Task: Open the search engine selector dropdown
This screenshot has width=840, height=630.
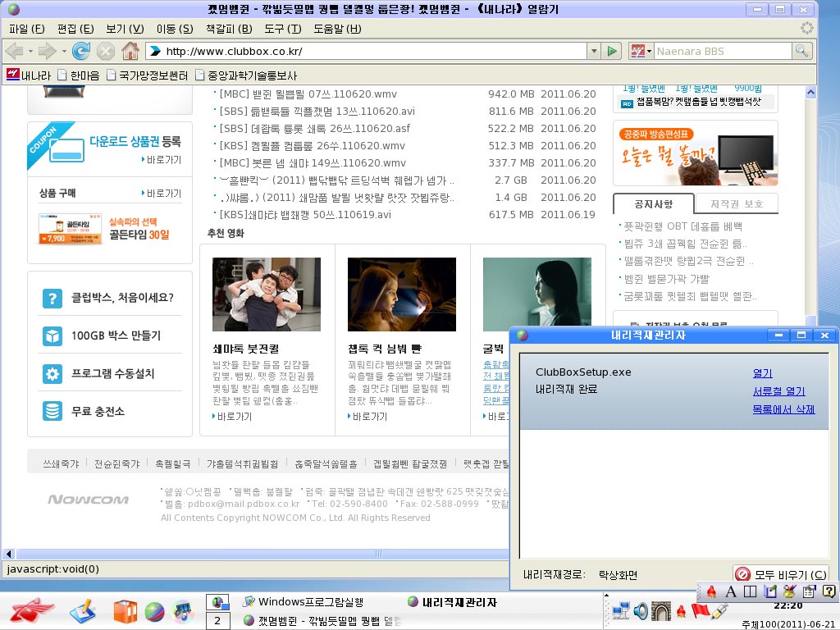Action: coord(649,51)
